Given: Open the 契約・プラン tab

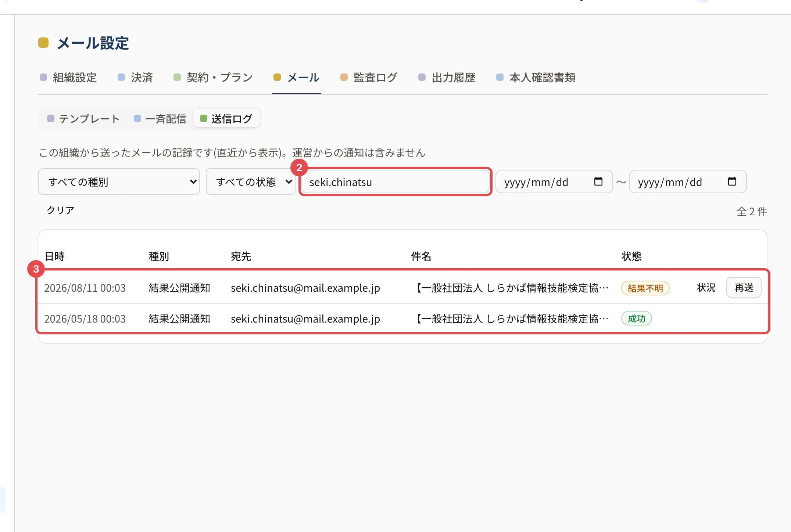Looking at the screenshot, I should (213, 78).
